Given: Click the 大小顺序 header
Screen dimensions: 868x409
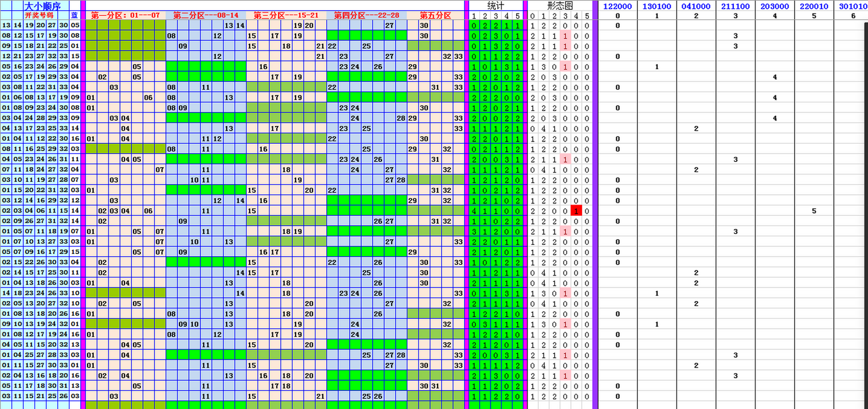Looking at the screenshot, I should 42,6.
